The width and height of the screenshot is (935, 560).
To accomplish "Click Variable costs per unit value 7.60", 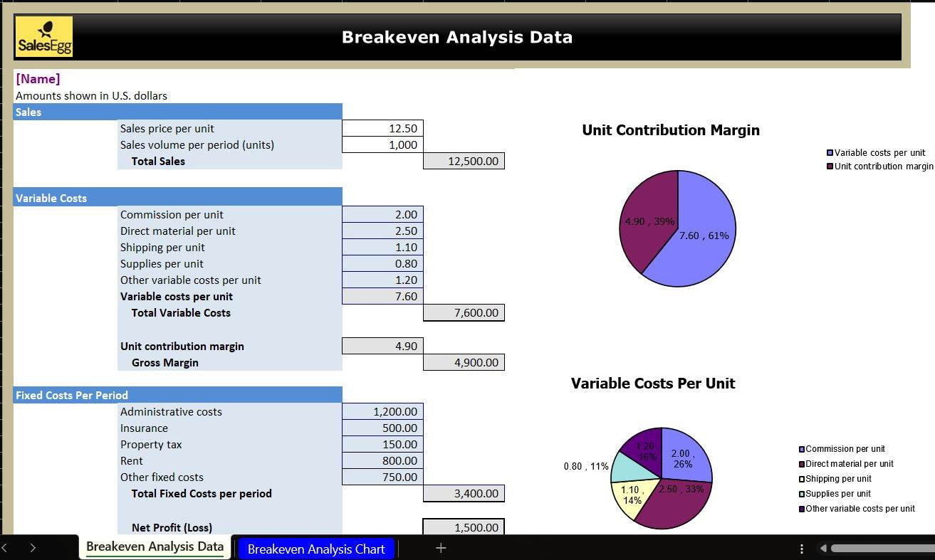I will [x=382, y=296].
